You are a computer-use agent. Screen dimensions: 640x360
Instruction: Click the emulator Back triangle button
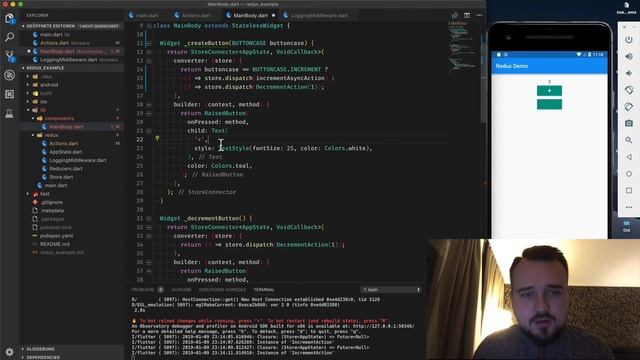pos(629,157)
